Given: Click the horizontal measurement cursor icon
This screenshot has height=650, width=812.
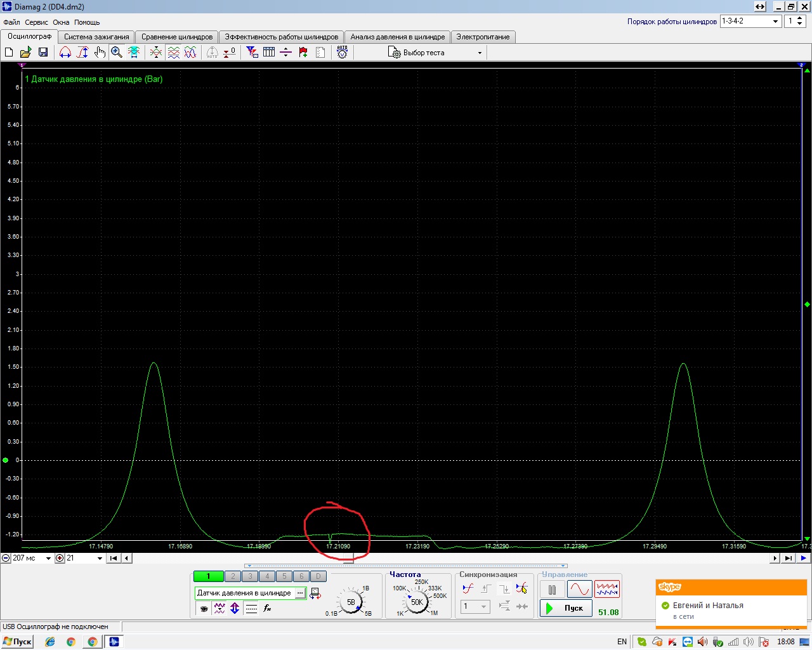Looking at the screenshot, I should point(65,53).
